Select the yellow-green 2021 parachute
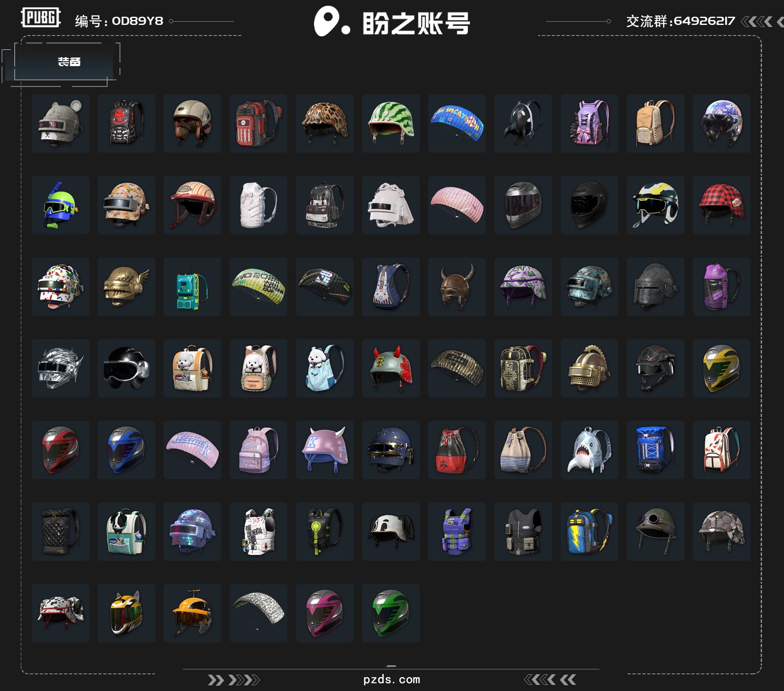784x691 pixels. point(258,287)
